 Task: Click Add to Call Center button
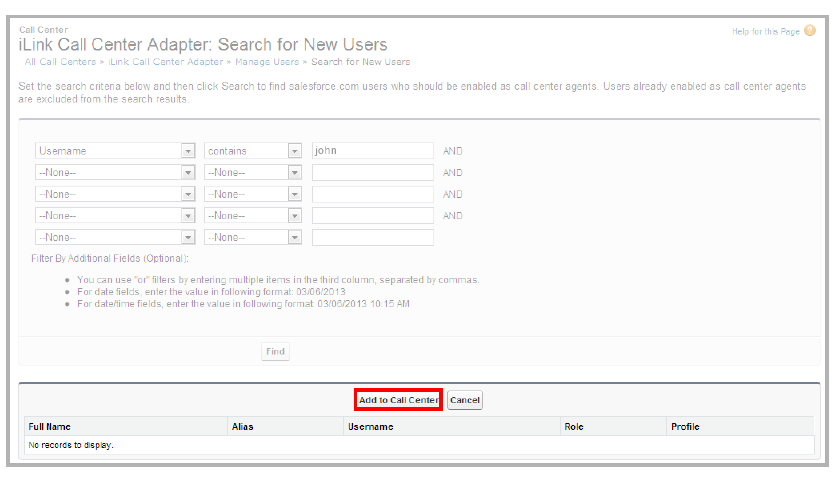398,400
